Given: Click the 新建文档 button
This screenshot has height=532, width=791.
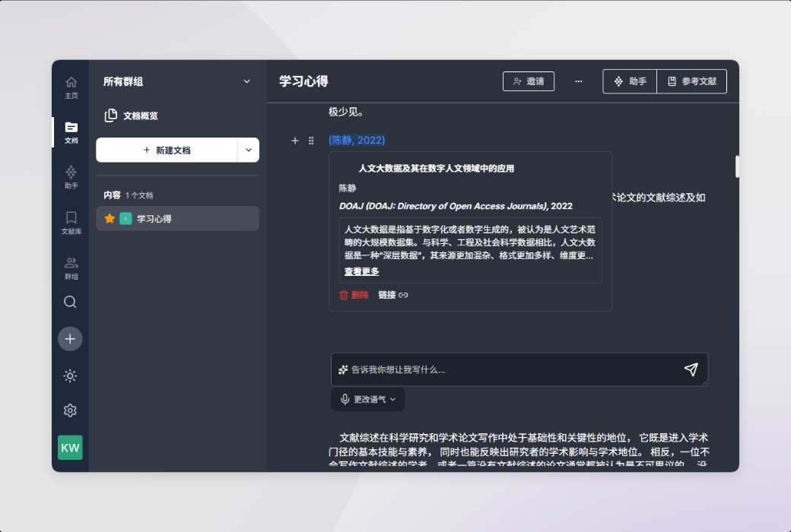Looking at the screenshot, I should coord(167,150).
